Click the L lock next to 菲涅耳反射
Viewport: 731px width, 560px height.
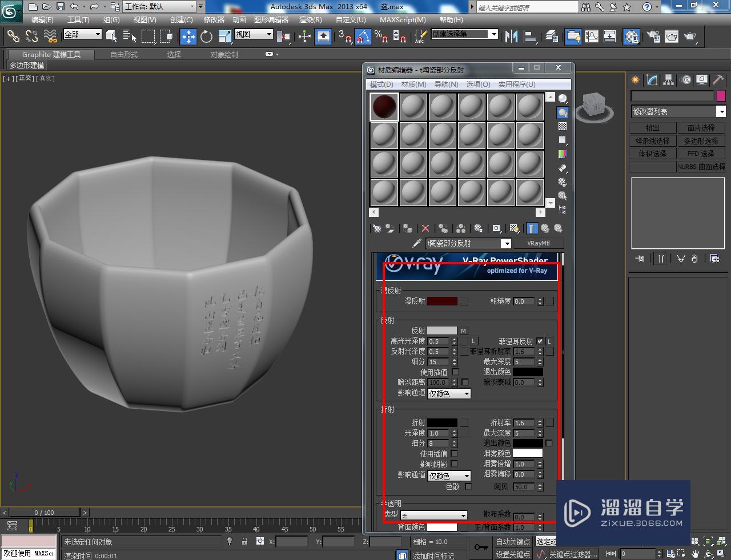(x=549, y=341)
